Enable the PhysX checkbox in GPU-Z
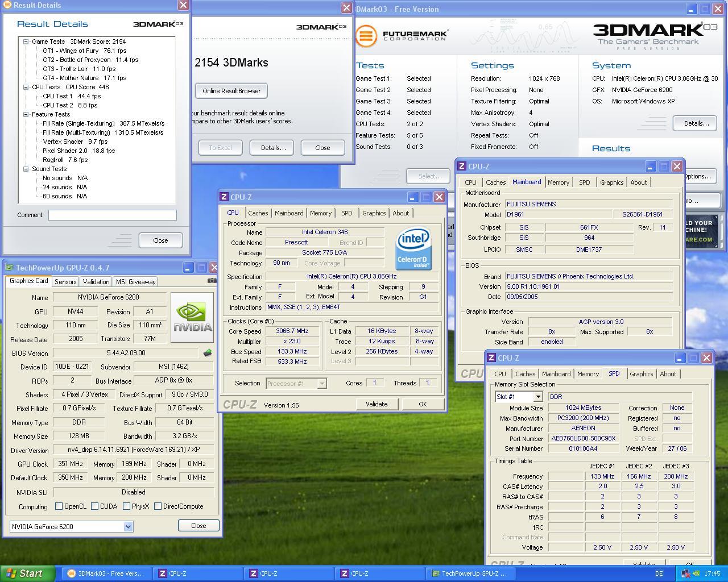The width and height of the screenshot is (728, 582). tap(126, 506)
